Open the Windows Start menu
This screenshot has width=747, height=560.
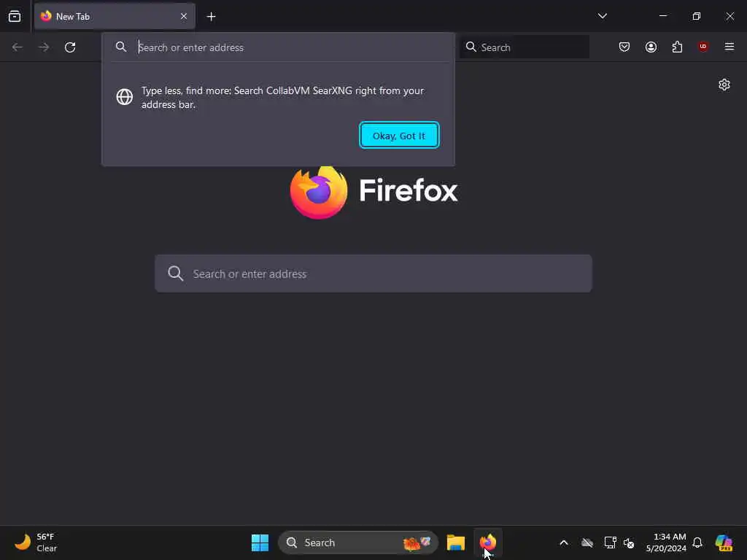[260, 542]
